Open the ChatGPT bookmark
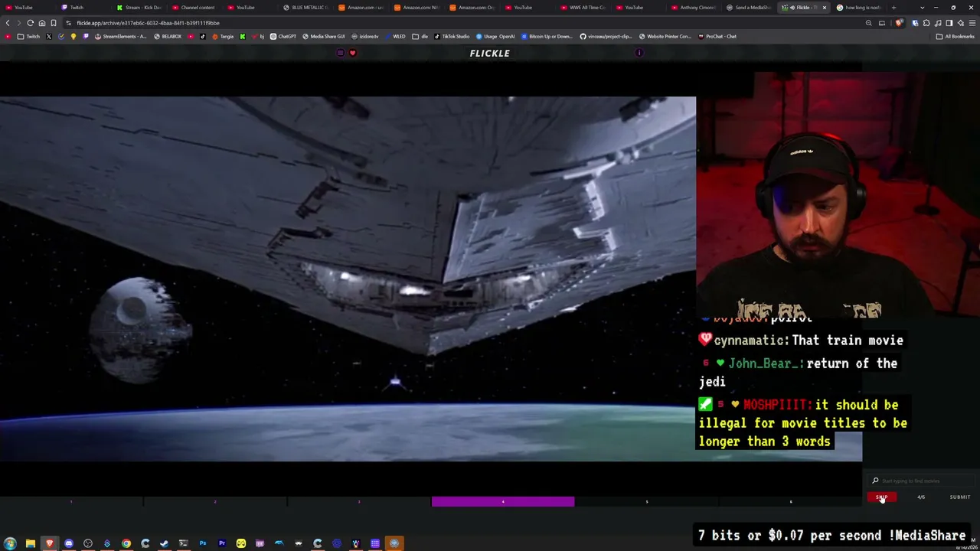The width and height of the screenshot is (980, 551). pyautogui.click(x=283, y=36)
